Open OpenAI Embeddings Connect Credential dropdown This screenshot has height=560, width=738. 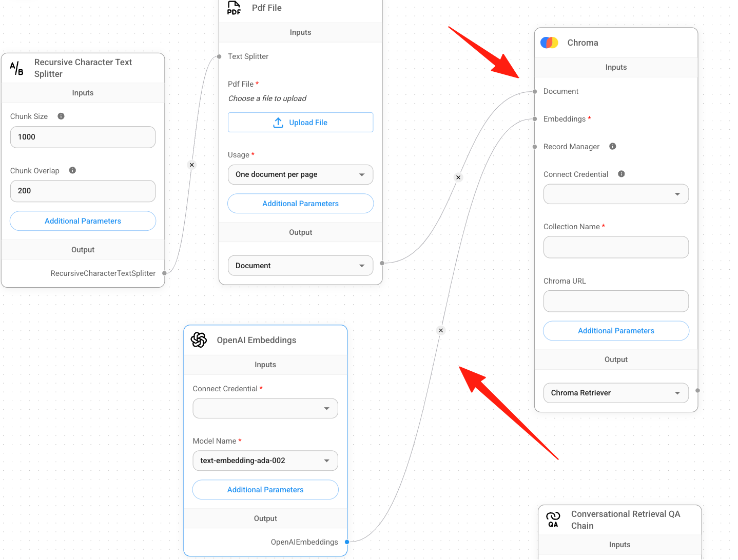point(265,408)
